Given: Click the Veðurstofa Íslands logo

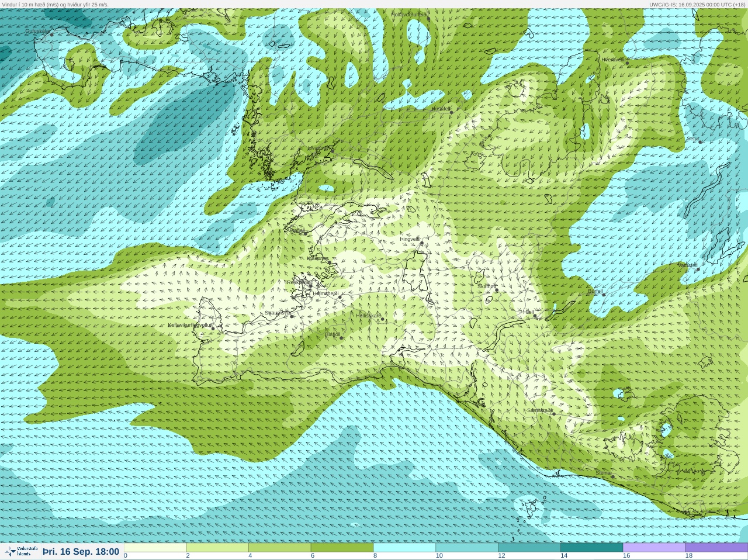Looking at the screenshot, I should coord(21,551).
